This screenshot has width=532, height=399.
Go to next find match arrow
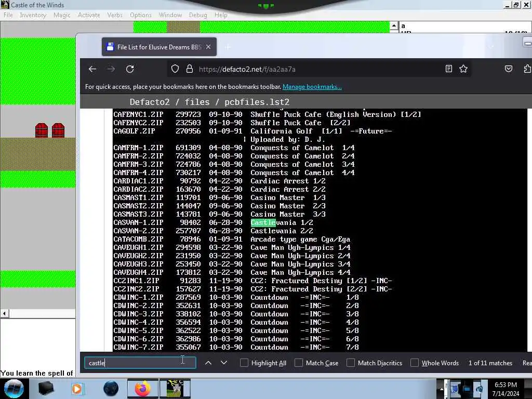coord(223,363)
